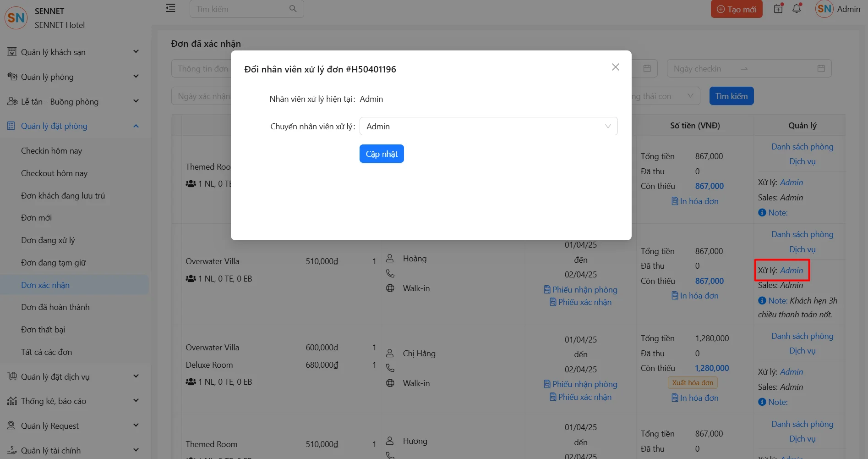Viewport: 868px width, 459px height.
Task: Open Checkin hôm nay menu item
Action: pyautogui.click(x=51, y=151)
